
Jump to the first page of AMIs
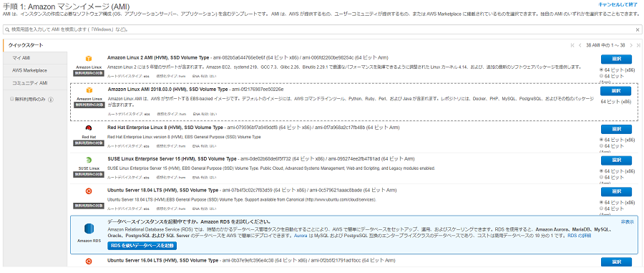tap(572, 45)
